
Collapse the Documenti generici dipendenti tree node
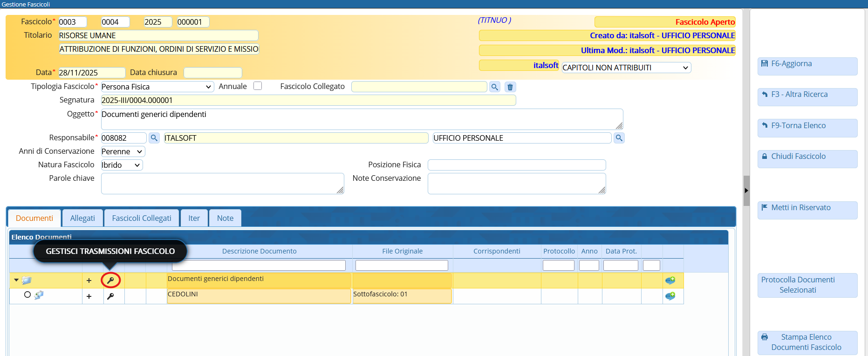pos(16,281)
